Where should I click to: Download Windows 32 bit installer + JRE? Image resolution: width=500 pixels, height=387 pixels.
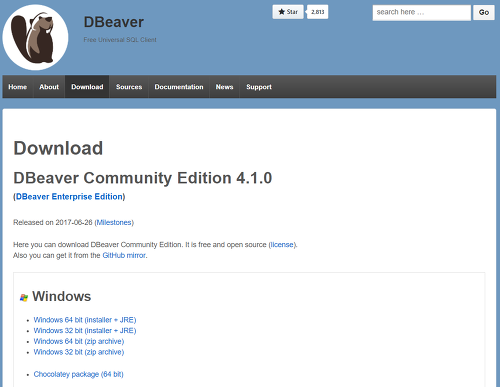pyautogui.click(x=85, y=331)
